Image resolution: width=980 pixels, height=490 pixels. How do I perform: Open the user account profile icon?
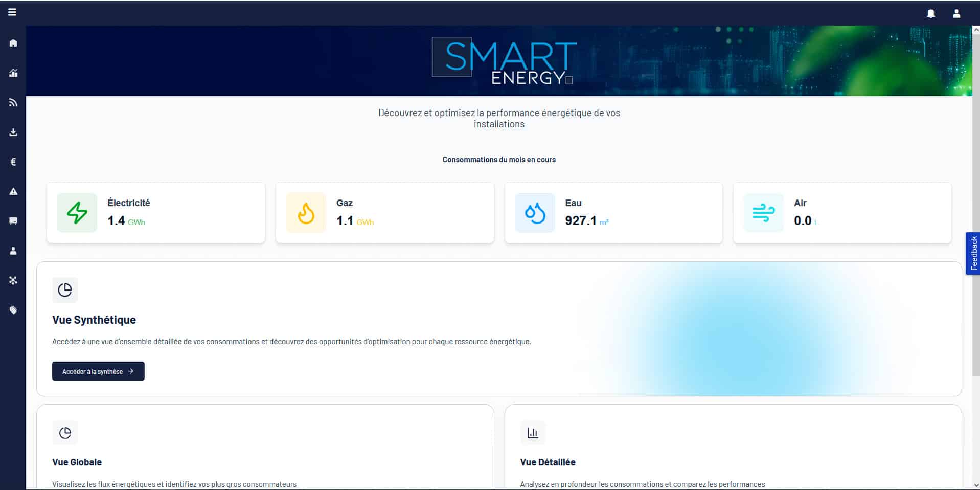[956, 14]
